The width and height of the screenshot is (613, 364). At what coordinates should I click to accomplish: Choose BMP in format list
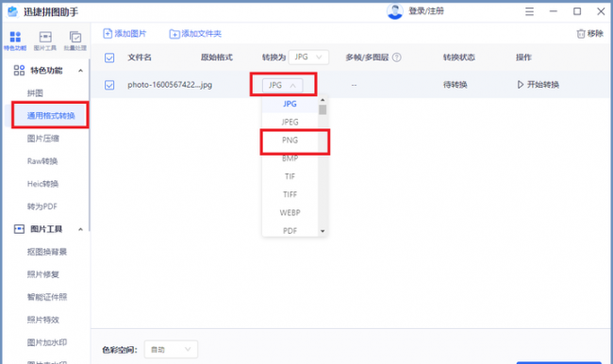pyautogui.click(x=290, y=158)
